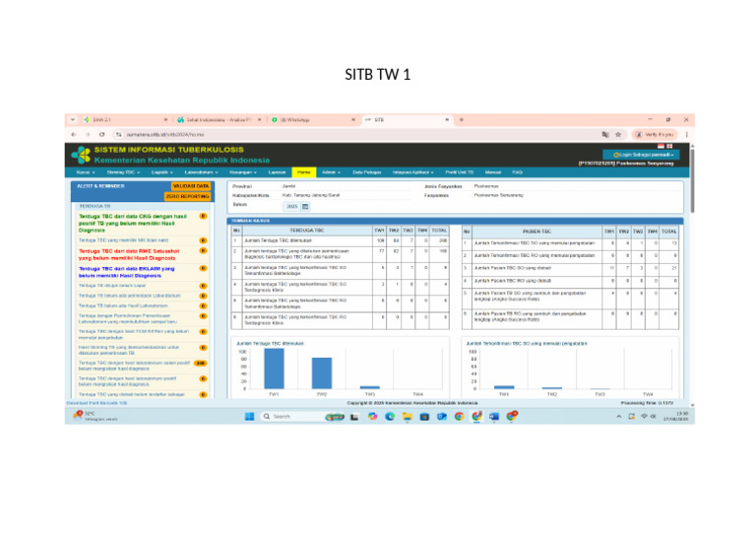Click the orange count badge for hasil laboratorium selain positif
This screenshot has width=756, height=535.
coord(201,364)
